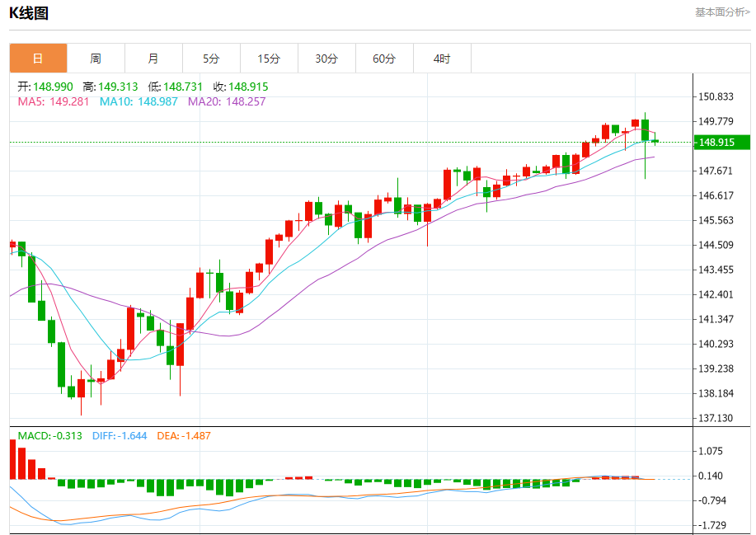Click the 开: 148.990 open value
756x535 pixels.
[x=45, y=87]
